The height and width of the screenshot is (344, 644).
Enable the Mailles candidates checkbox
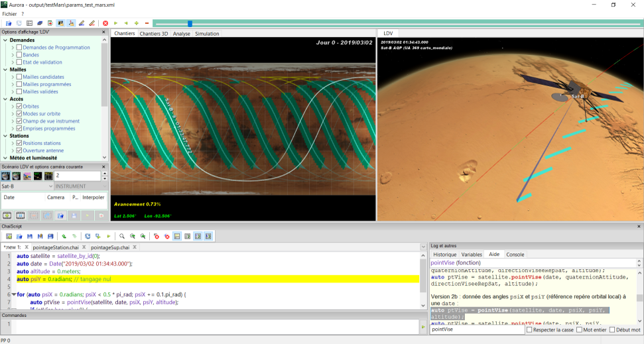(x=19, y=77)
